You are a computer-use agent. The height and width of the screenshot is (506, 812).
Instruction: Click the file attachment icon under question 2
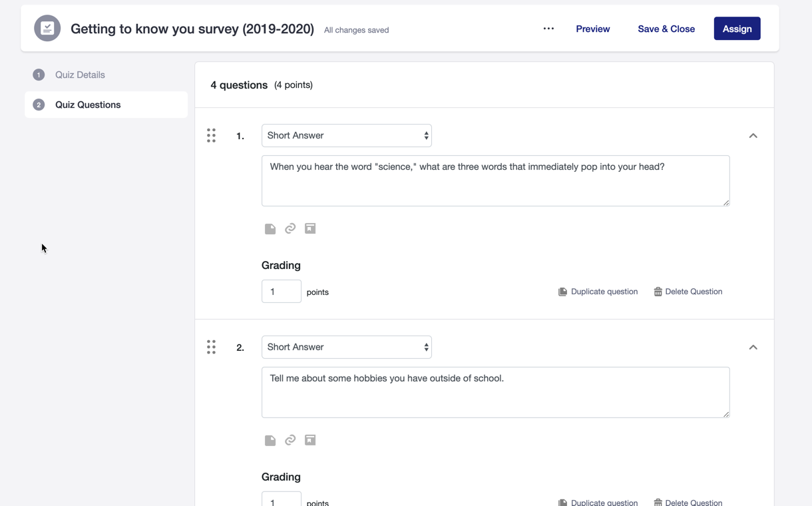coord(270,441)
